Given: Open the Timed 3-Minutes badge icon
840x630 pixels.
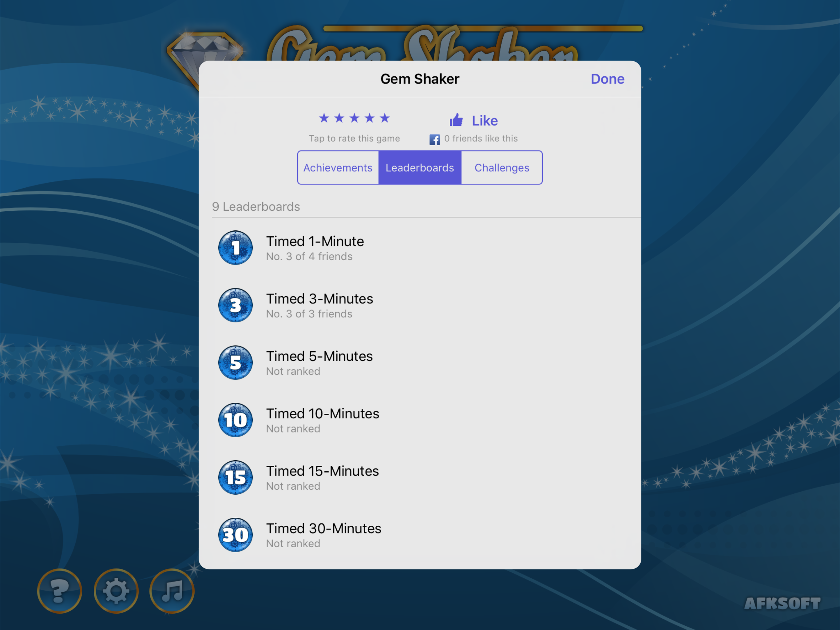Looking at the screenshot, I should (236, 305).
